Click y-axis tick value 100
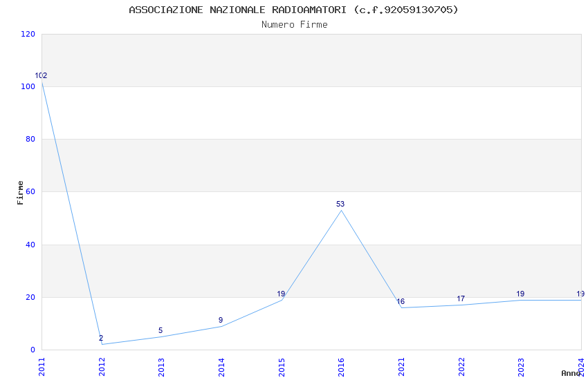Screen dimensions: 588x380 pyautogui.click(x=28, y=86)
